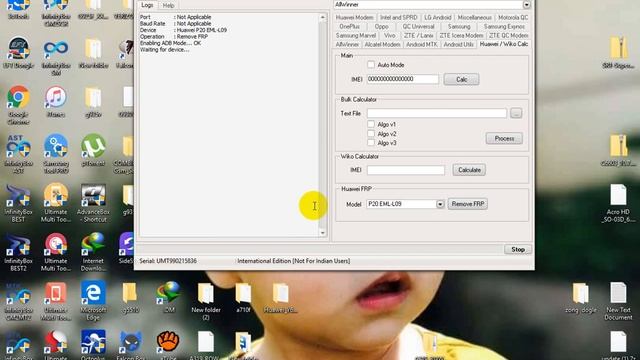Open the InfinityBox AST shortcut
The image size is (640, 360).
pyautogui.click(x=18, y=153)
